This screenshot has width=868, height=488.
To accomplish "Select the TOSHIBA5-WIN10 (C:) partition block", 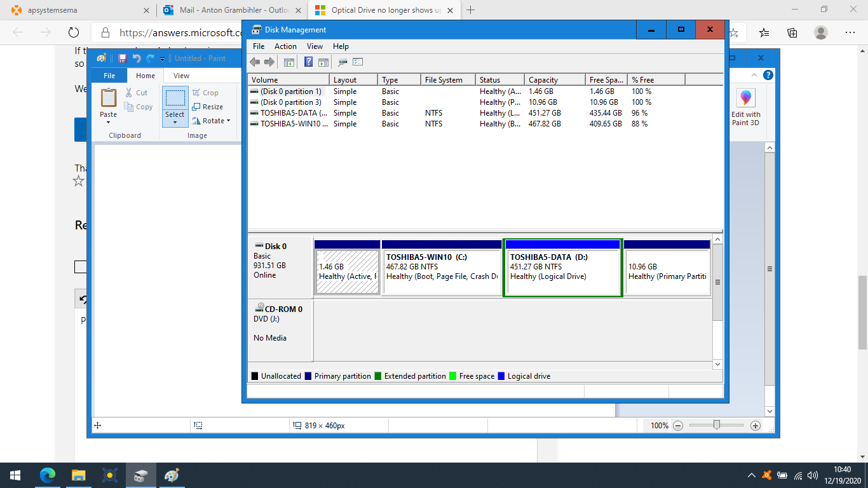I will click(441, 268).
